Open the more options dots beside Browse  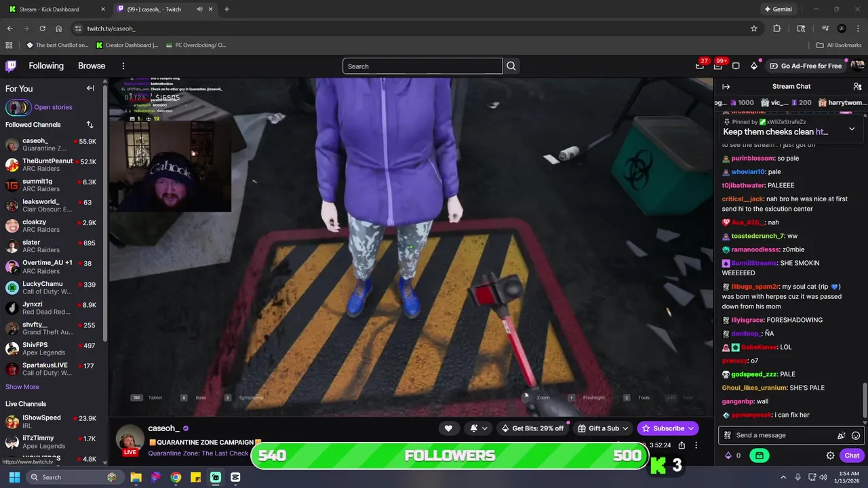[123, 66]
